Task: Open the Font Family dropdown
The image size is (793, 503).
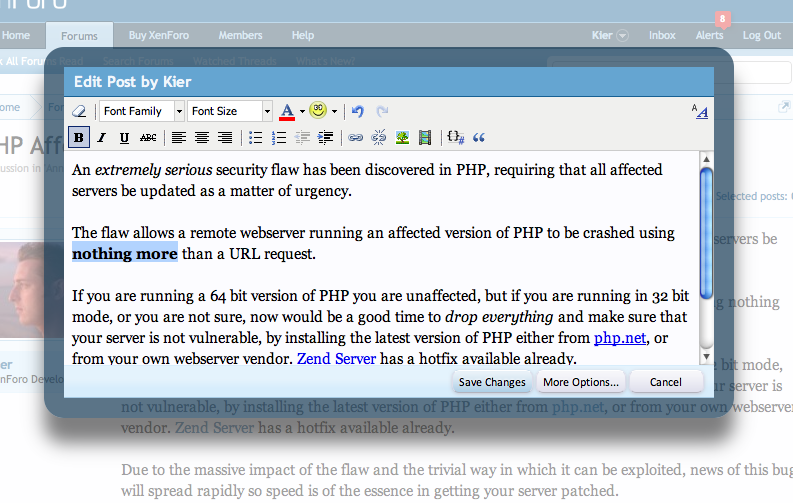Action: (141, 111)
